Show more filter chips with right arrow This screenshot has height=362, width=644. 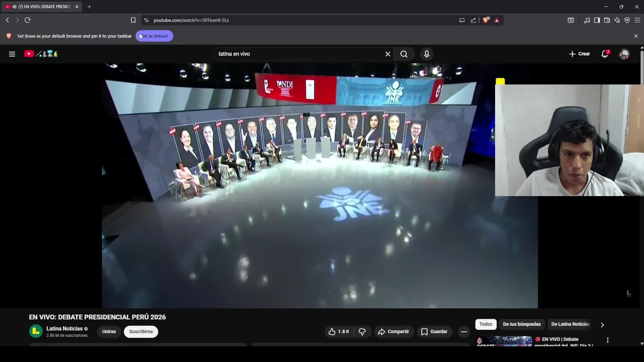tap(602, 325)
